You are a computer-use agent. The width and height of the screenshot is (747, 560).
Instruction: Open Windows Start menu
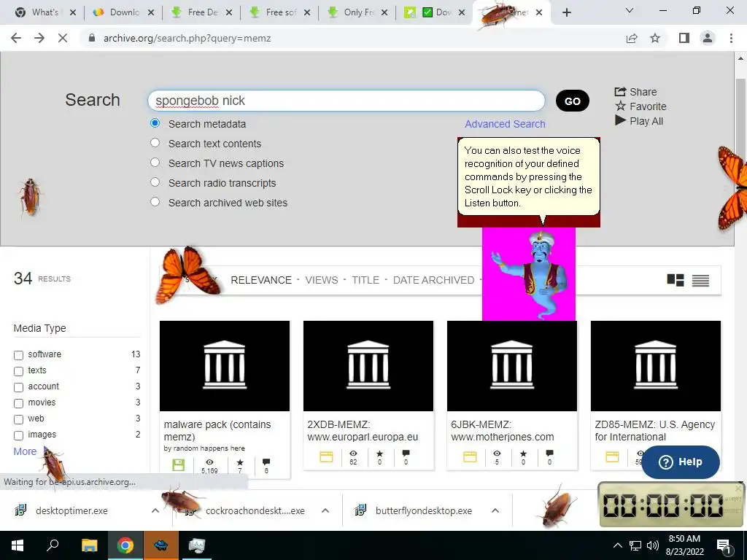coord(18,545)
